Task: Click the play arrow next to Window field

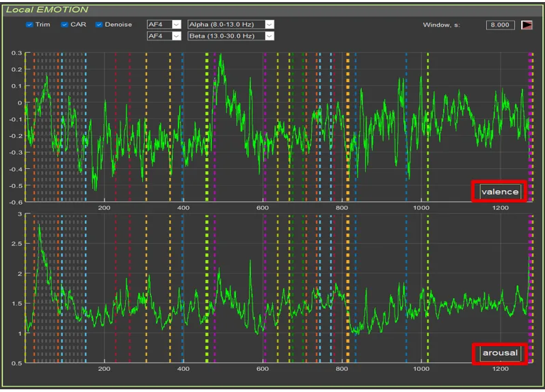Action: [x=527, y=25]
